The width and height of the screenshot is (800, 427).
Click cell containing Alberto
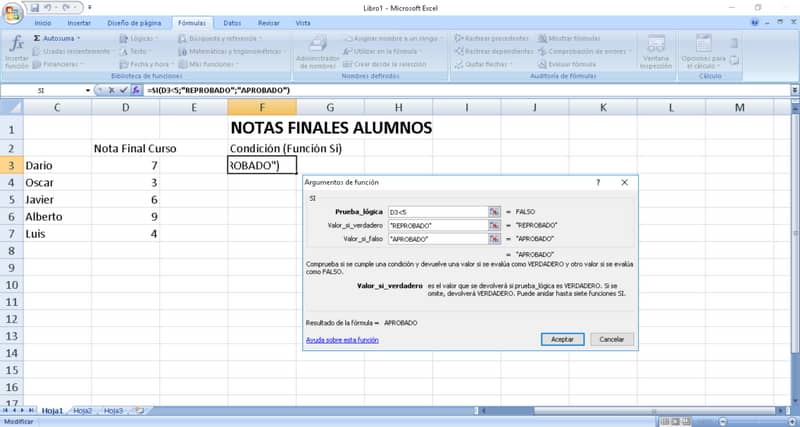click(58, 217)
